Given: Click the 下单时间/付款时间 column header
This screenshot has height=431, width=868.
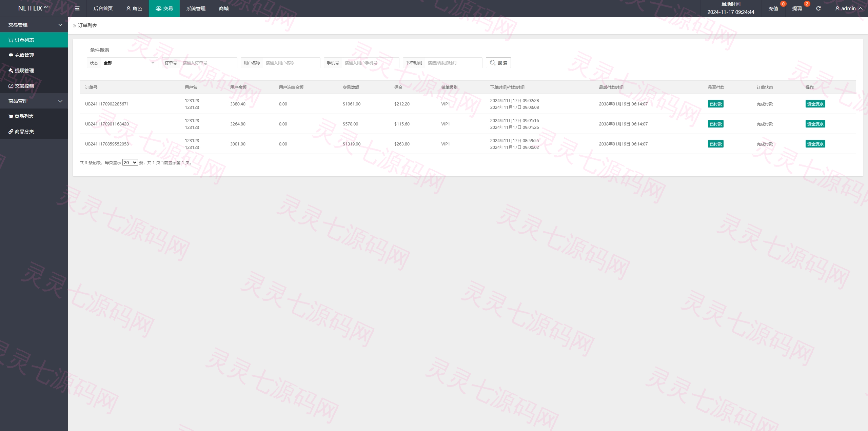Looking at the screenshot, I should coord(507,87).
